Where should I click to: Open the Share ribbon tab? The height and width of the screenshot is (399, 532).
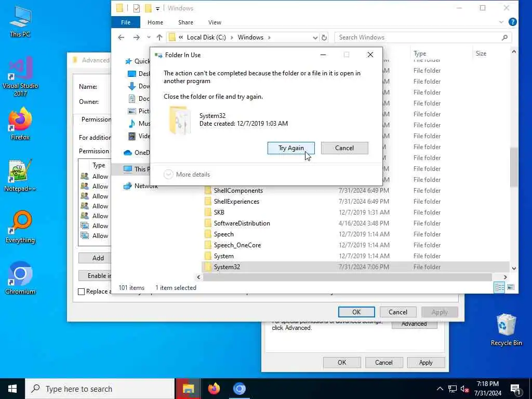185,22
